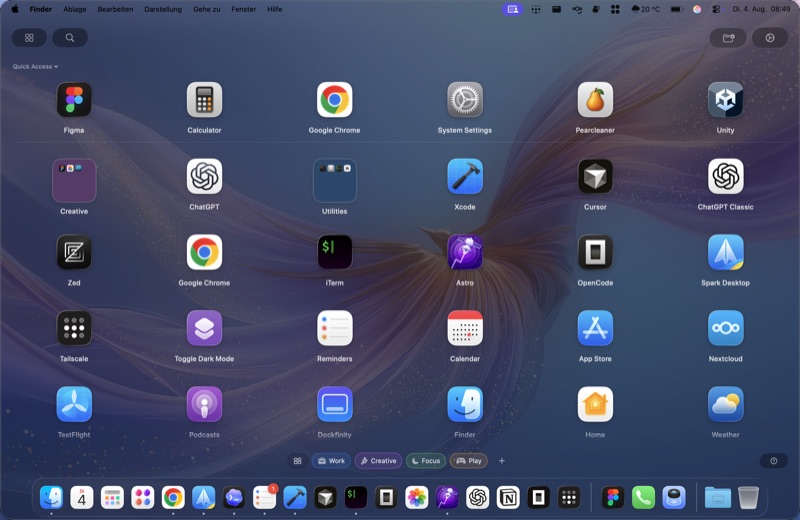The image size is (800, 520).
Task: Open iTerm from the launcher grid
Action: click(x=334, y=252)
